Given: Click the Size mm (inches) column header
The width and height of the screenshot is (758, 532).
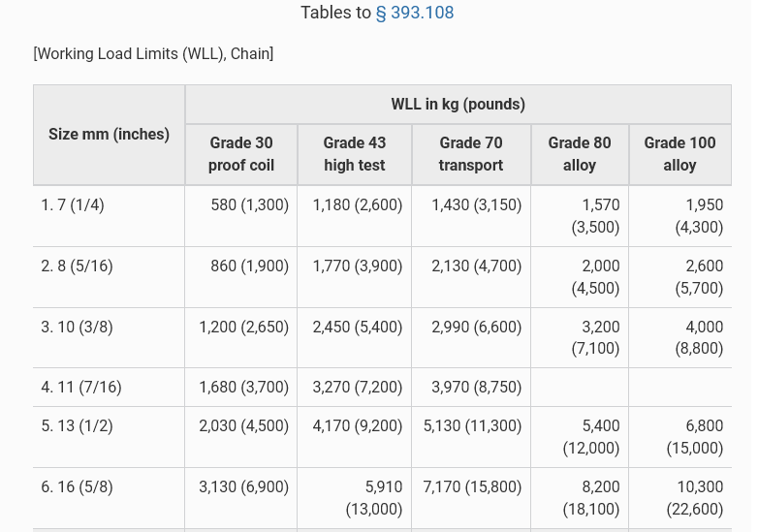Looking at the screenshot, I should coord(109,135).
